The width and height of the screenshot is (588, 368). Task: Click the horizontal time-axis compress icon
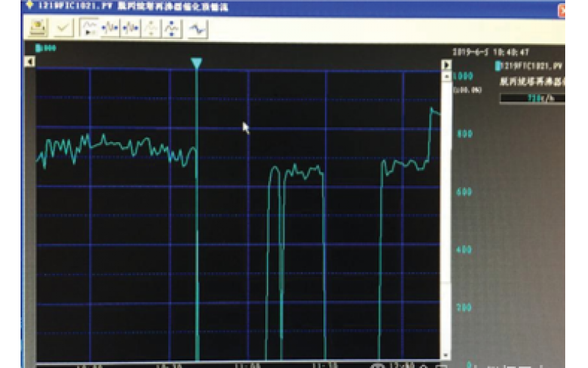(x=131, y=28)
